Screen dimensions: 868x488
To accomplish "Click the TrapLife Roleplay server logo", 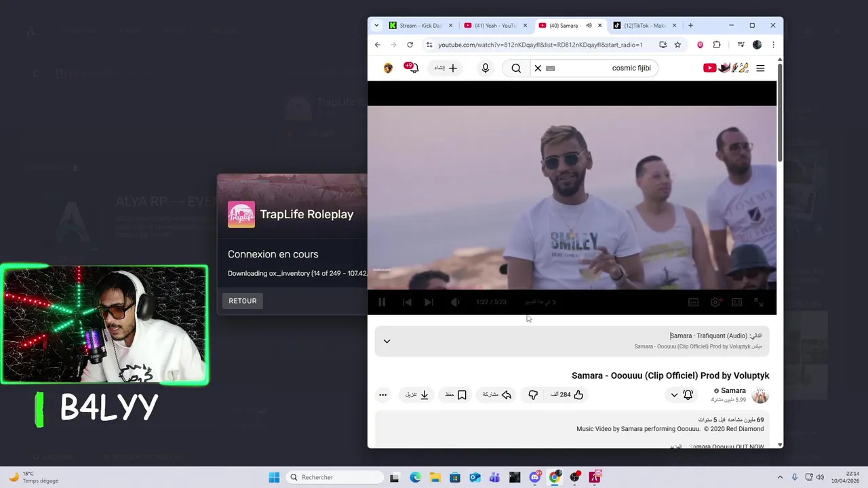I will [x=241, y=214].
